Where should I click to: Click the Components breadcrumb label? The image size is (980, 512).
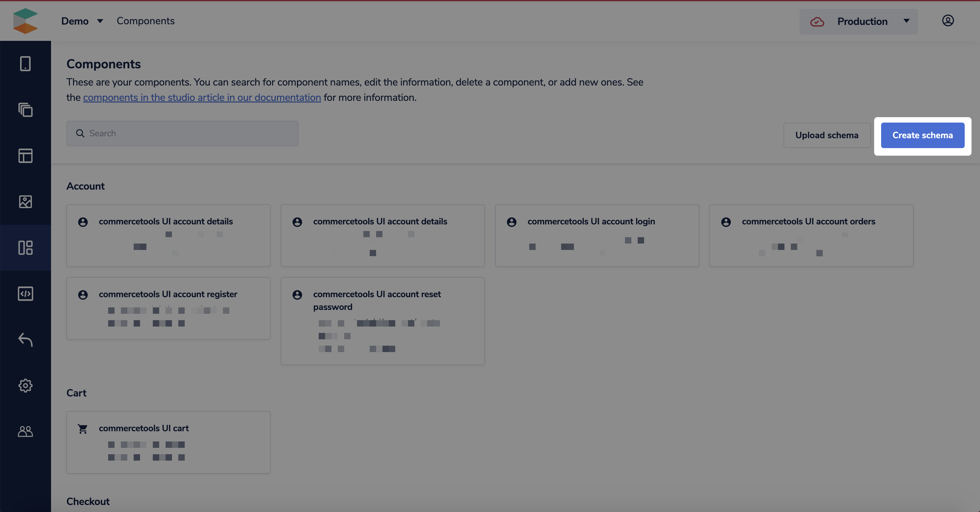click(x=145, y=21)
